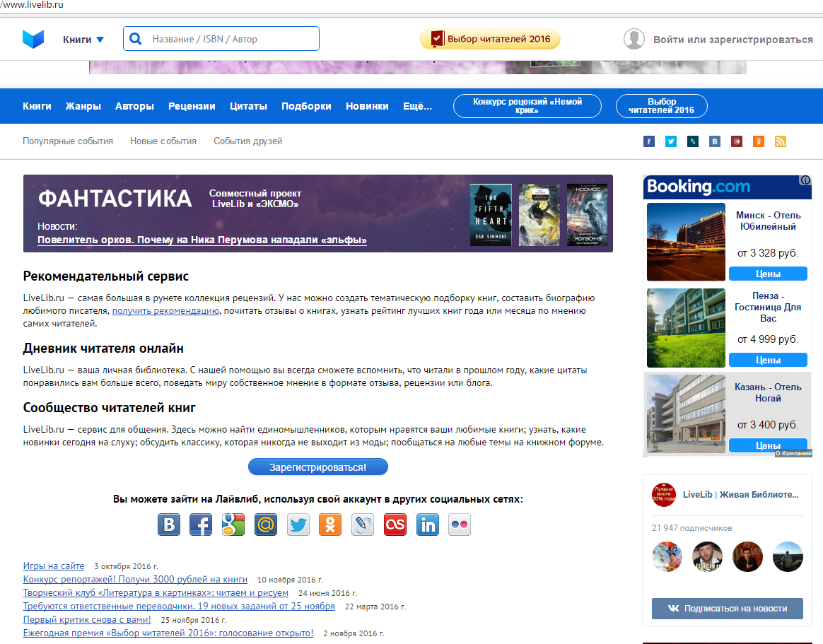Open the Книги menu in blue navbar
The width and height of the screenshot is (823, 644).
37,106
